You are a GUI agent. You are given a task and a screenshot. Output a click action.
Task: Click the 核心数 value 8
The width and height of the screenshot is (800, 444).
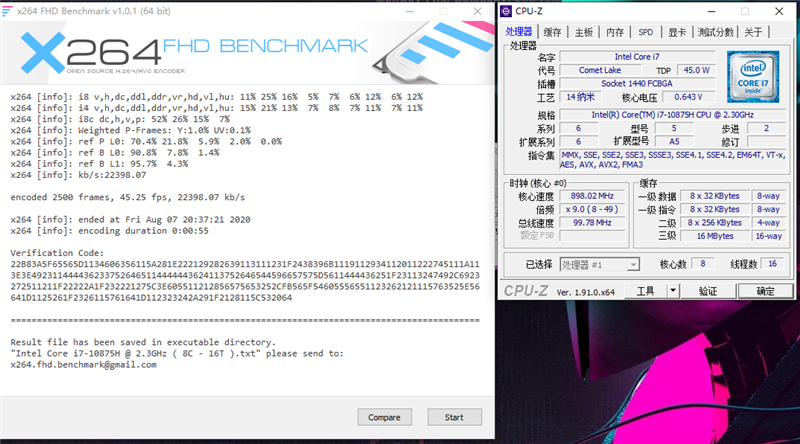[703, 264]
